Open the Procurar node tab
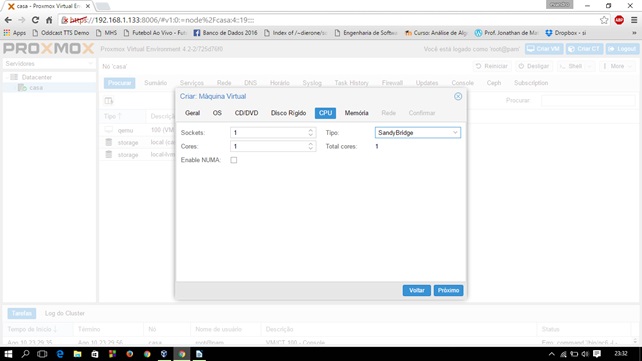Viewport: 642px width, 361px height. point(120,83)
